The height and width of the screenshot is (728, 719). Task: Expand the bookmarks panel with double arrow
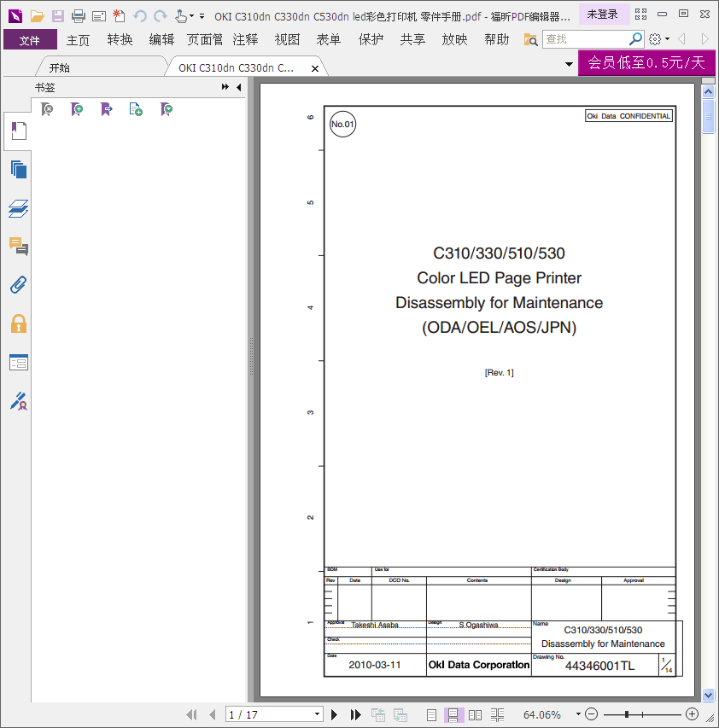225,87
